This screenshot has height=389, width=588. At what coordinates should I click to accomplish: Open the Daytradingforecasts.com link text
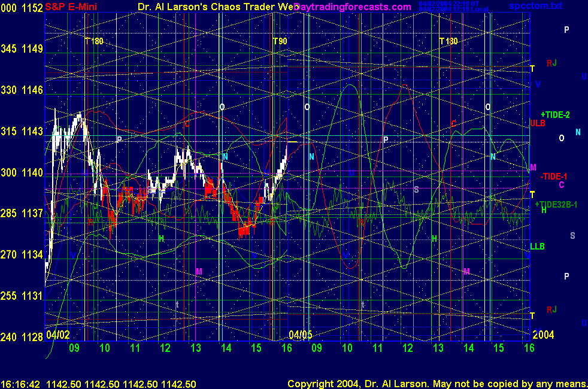[x=353, y=7]
